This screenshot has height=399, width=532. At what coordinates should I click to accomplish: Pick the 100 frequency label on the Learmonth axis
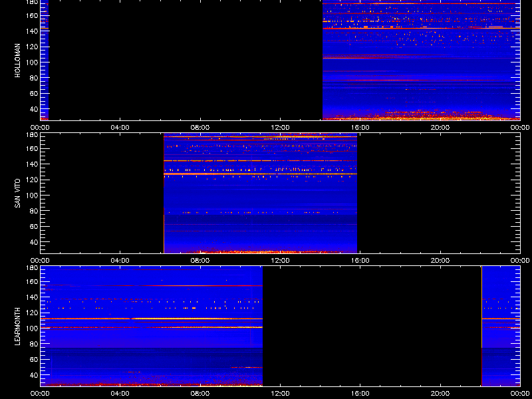pos(33,329)
